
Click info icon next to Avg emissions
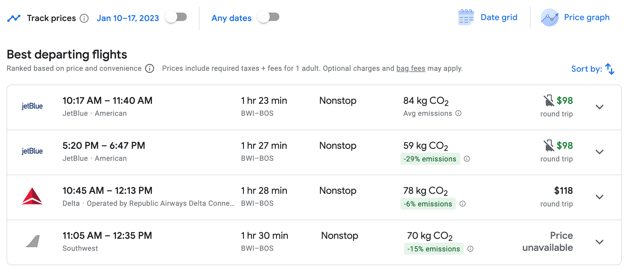(x=458, y=113)
